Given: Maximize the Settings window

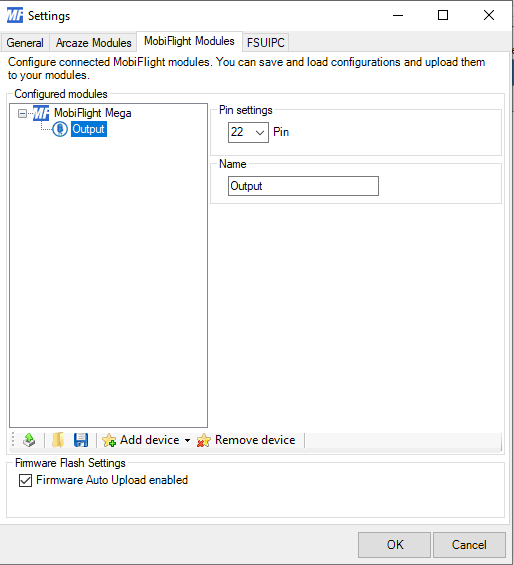Looking at the screenshot, I should [x=443, y=15].
